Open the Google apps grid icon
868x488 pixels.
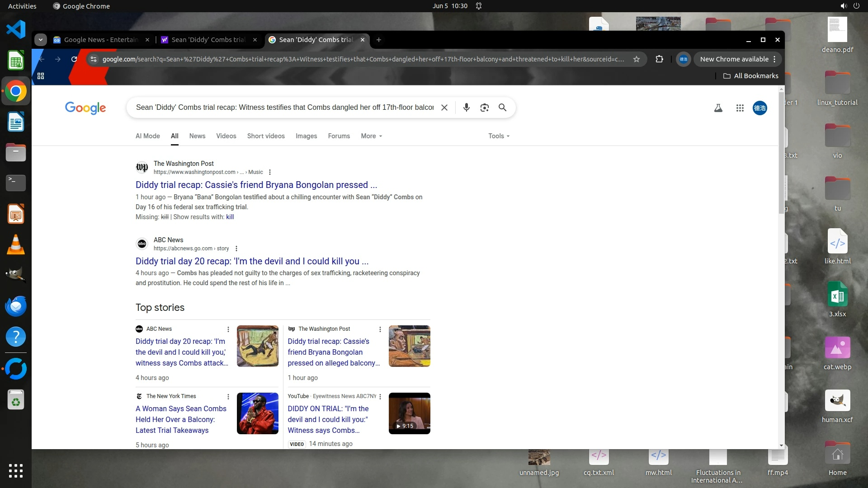tap(740, 108)
